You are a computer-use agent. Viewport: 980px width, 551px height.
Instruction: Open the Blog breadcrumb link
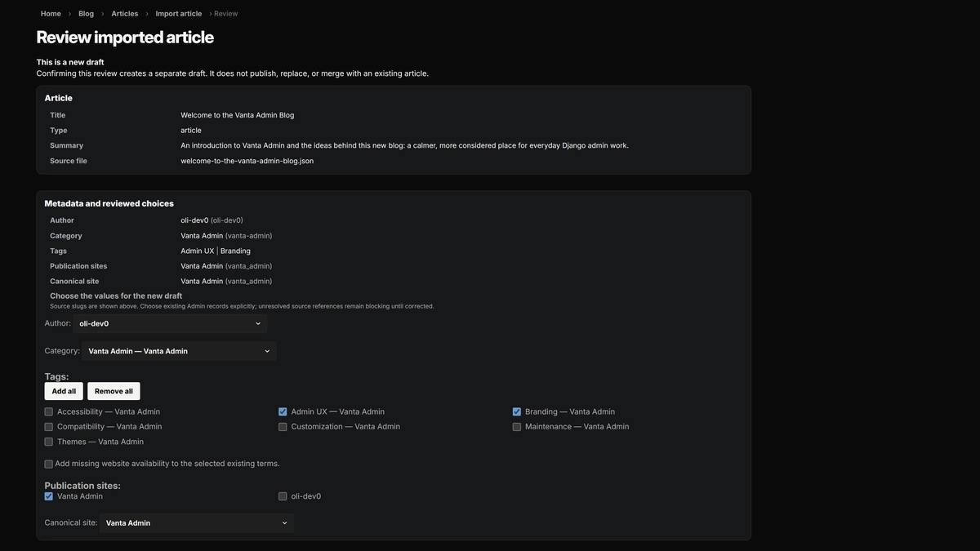point(86,14)
